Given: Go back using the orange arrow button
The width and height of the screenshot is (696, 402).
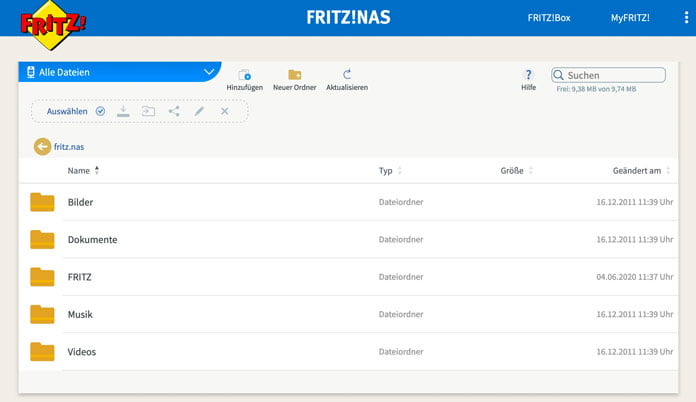Looking at the screenshot, I should (42, 147).
